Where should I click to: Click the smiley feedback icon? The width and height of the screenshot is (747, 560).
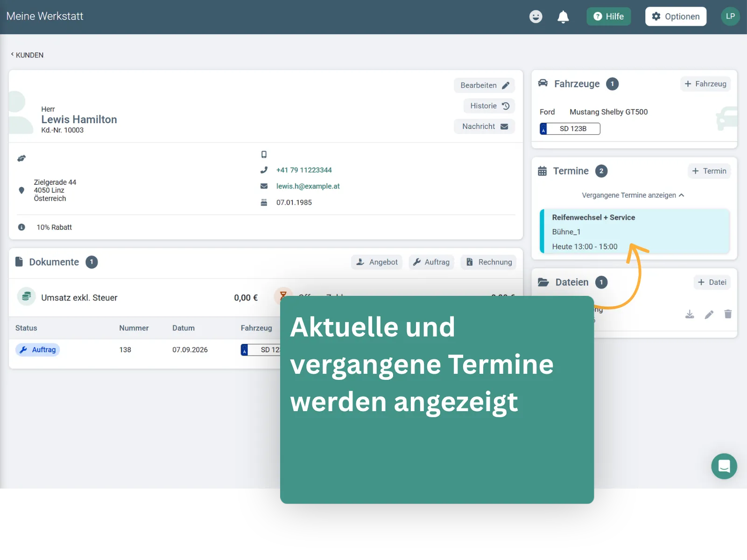click(x=536, y=17)
